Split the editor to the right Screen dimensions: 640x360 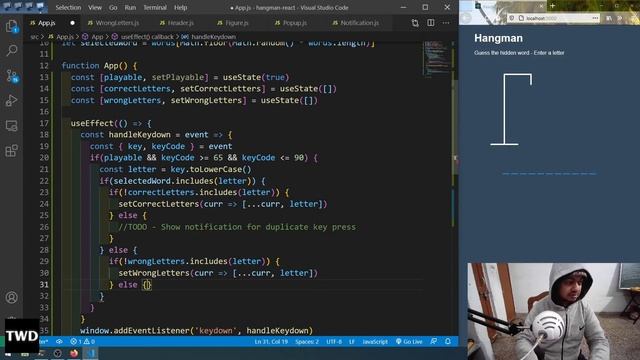(431, 23)
